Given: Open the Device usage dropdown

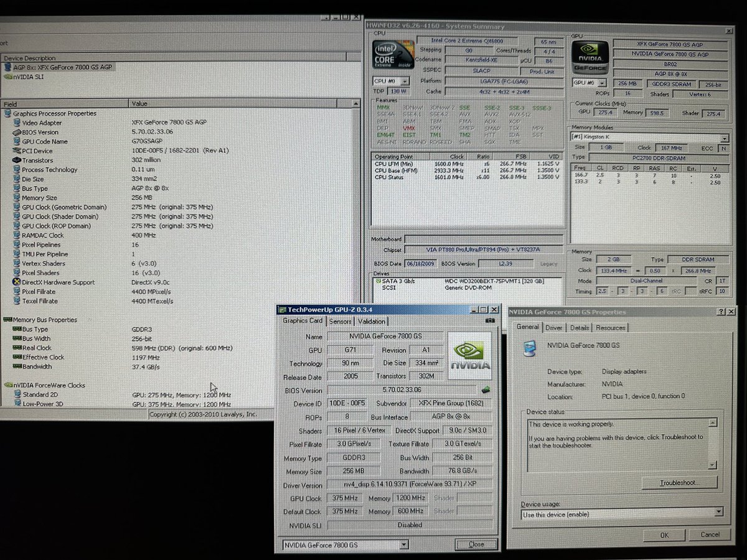Looking at the screenshot, I should pos(718,513).
